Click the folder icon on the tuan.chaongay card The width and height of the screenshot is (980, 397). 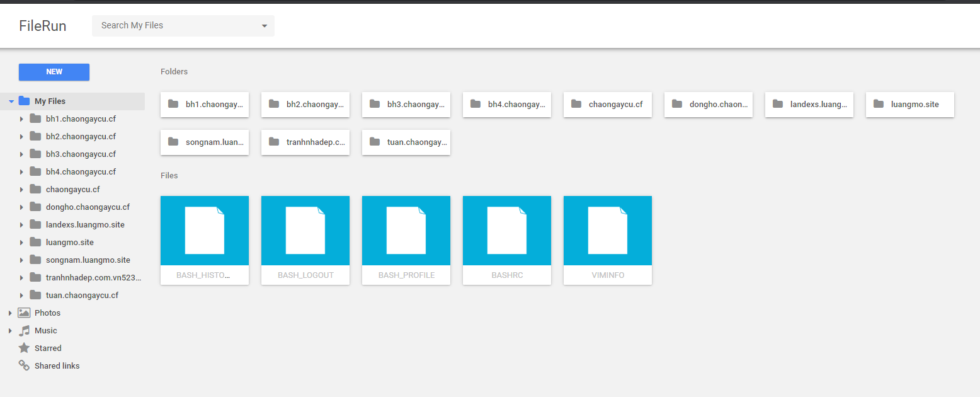point(375,142)
